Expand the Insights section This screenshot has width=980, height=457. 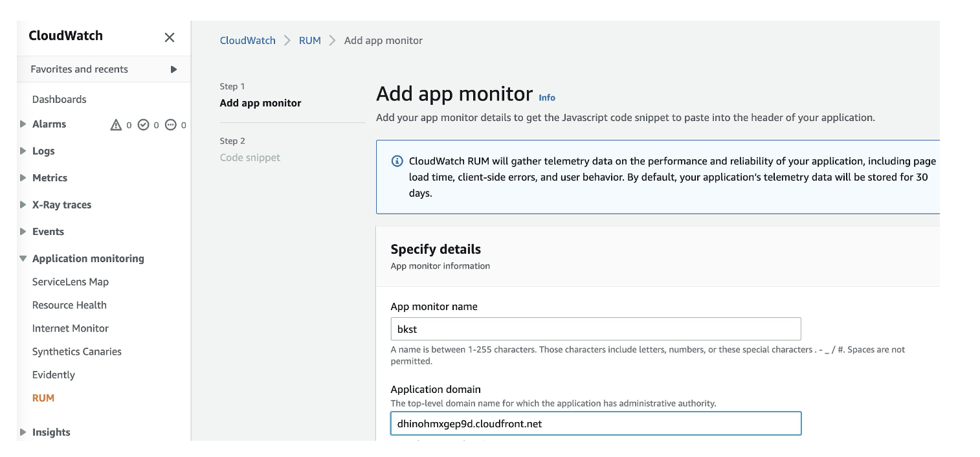23,432
